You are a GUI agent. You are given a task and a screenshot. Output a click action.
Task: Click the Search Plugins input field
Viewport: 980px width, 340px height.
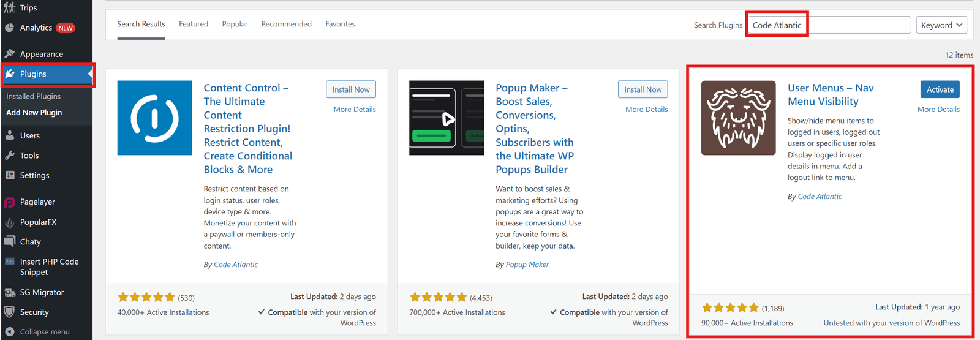pos(828,25)
